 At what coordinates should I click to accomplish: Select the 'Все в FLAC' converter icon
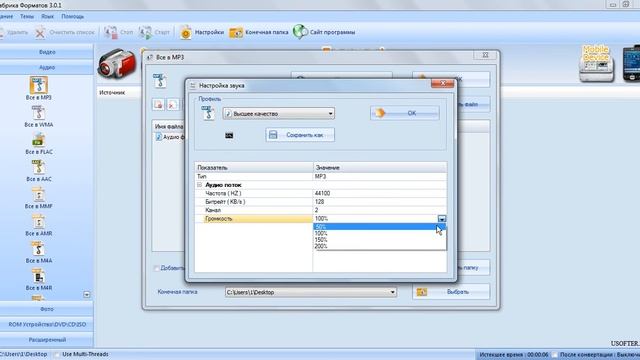point(38,140)
